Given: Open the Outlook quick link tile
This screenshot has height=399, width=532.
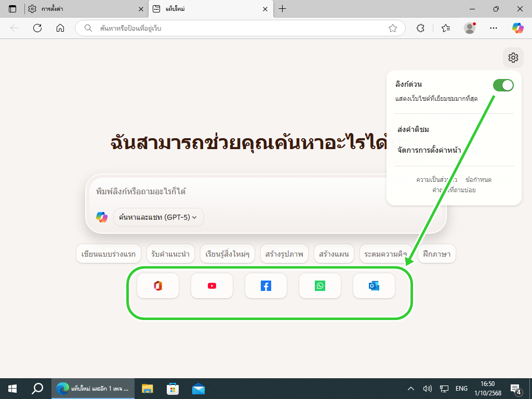Looking at the screenshot, I should point(374,286).
